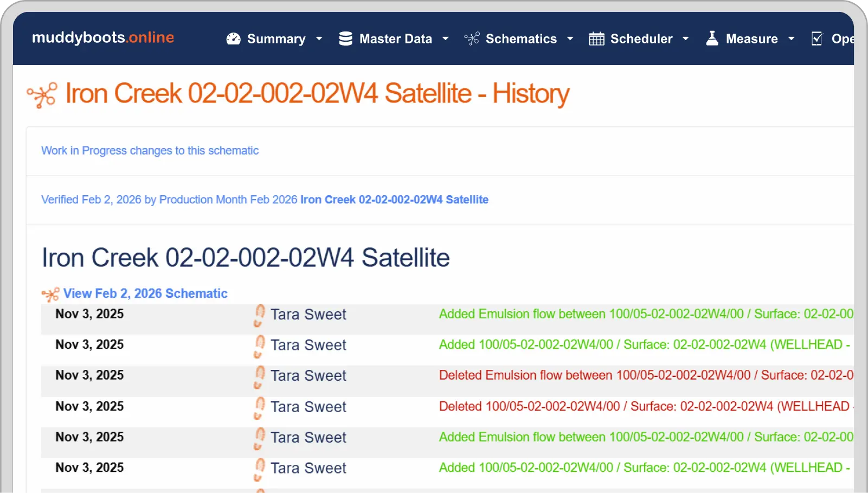Click the Schematics network icon in navbar
This screenshot has height=493, width=868.
coord(472,39)
